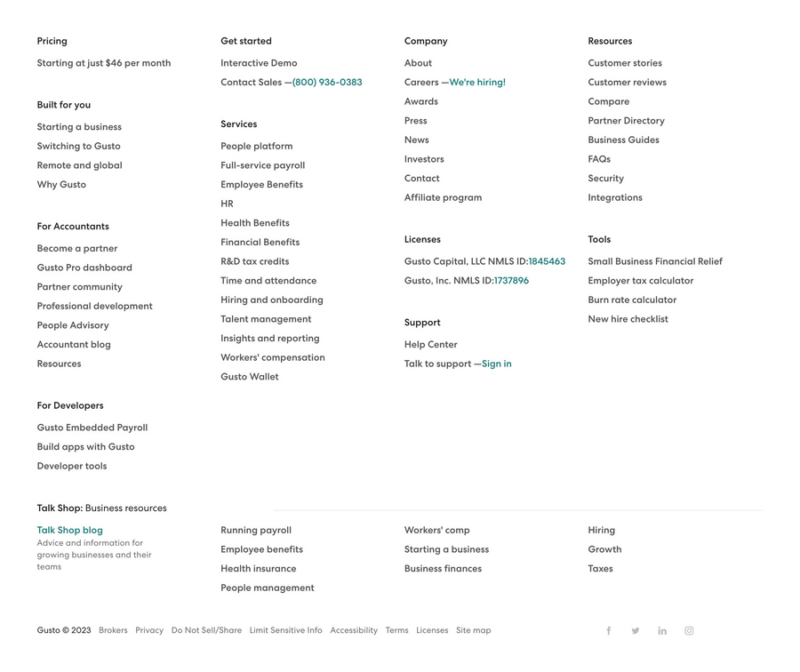Open Gusto's Twitter profile
This screenshot has height=672, width=800.
[x=636, y=630]
